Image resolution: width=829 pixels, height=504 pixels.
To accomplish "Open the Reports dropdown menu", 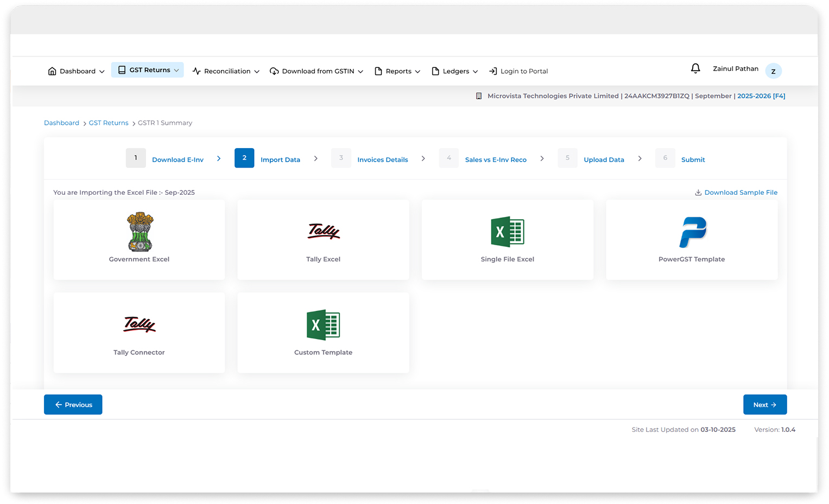I will point(397,71).
